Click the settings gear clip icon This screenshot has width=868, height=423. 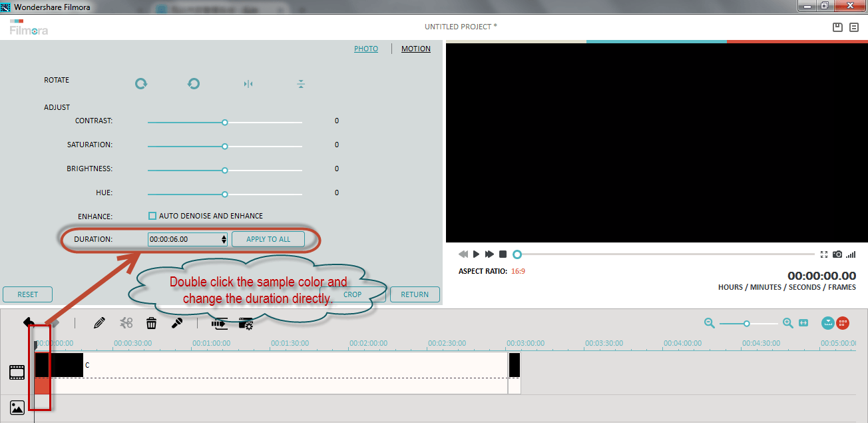[x=246, y=324]
